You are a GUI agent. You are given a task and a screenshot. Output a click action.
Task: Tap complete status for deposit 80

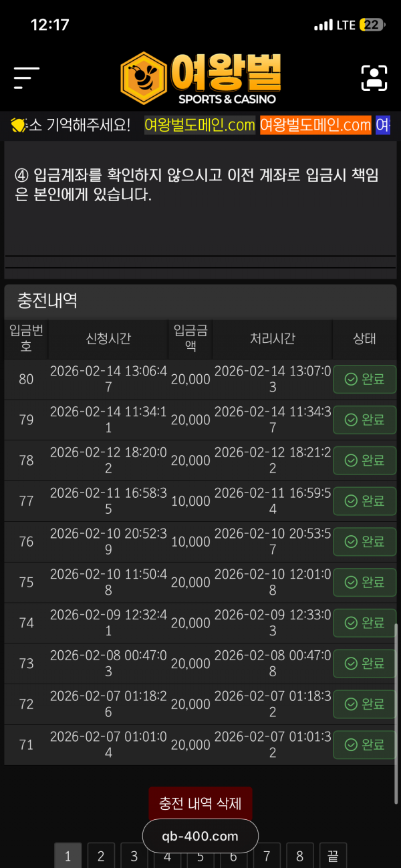tap(364, 380)
